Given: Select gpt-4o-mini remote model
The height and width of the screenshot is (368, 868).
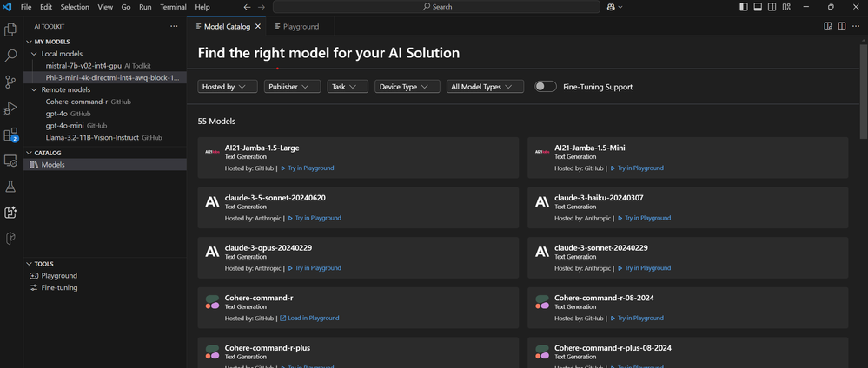Looking at the screenshot, I should click(x=105, y=126).
